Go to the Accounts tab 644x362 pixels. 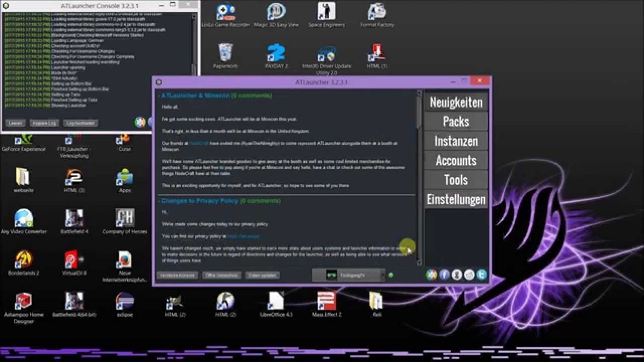coord(456,160)
